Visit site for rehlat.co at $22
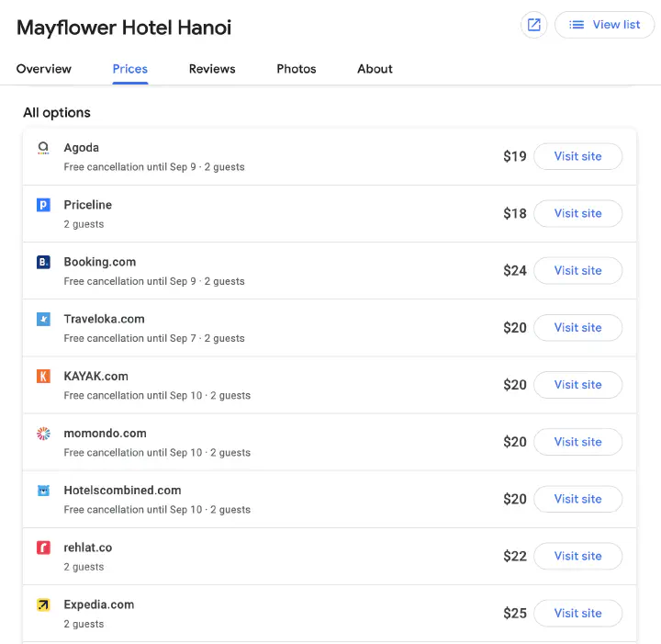Viewport: 661px width, 644px height. 577,556
